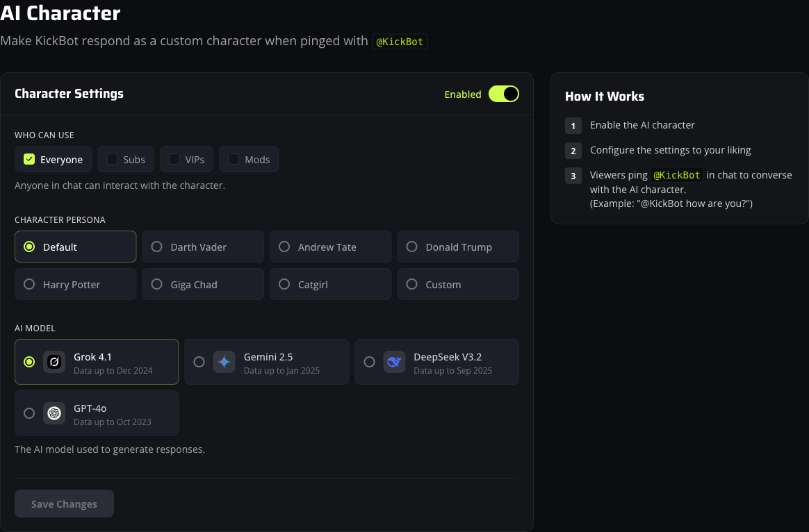
Task: Click 'Configure the settings to your liking' text
Action: 670,150
